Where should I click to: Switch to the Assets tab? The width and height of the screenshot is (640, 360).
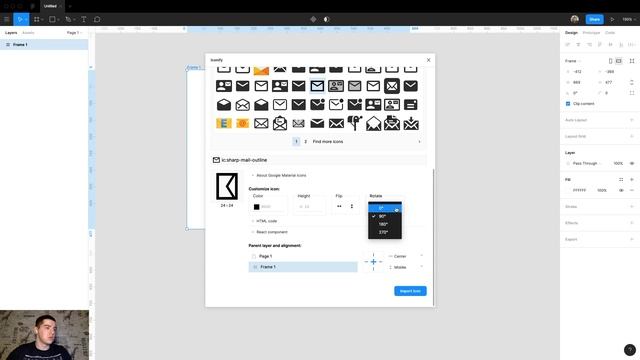point(28,33)
